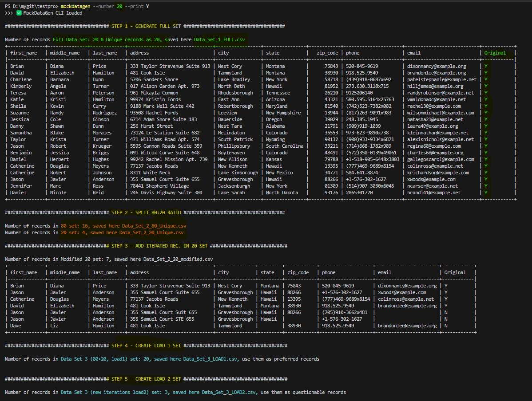532x401 pixels.
Task: Select the zip code '43321'
Action: (x=331, y=99)
